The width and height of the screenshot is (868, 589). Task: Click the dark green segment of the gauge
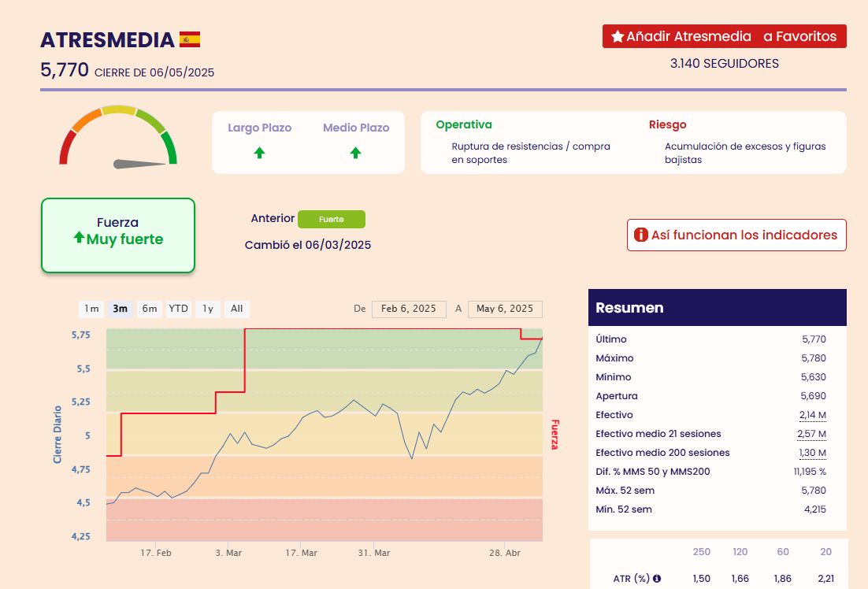point(170,147)
